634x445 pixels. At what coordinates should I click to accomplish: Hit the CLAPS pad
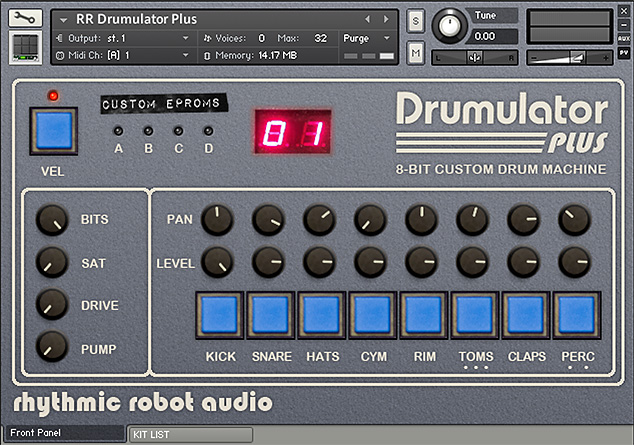tap(527, 315)
